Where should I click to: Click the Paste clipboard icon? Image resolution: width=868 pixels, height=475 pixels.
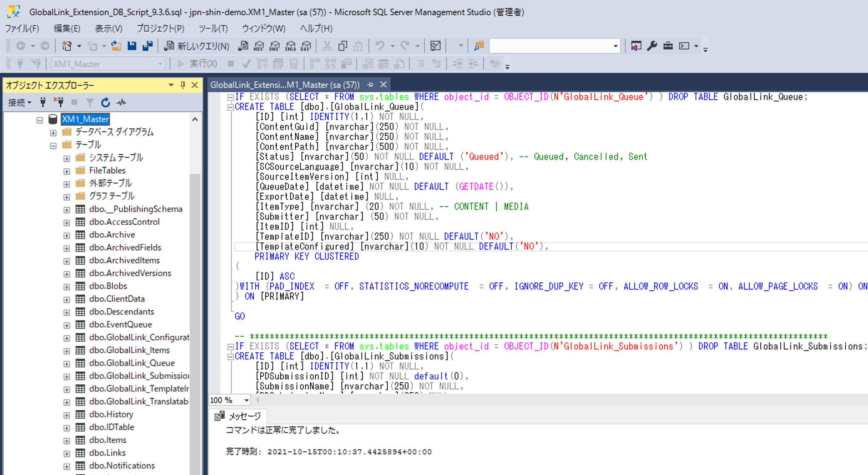point(358,46)
